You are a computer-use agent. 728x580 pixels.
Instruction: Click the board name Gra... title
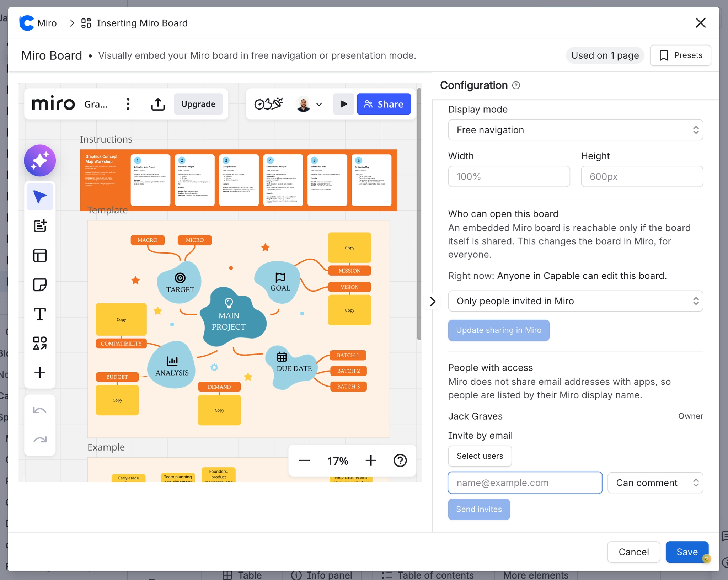[x=96, y=104]
